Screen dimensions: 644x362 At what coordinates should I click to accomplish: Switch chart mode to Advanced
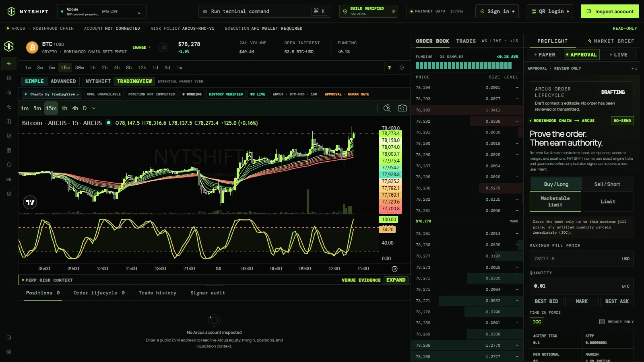point(63,81)
